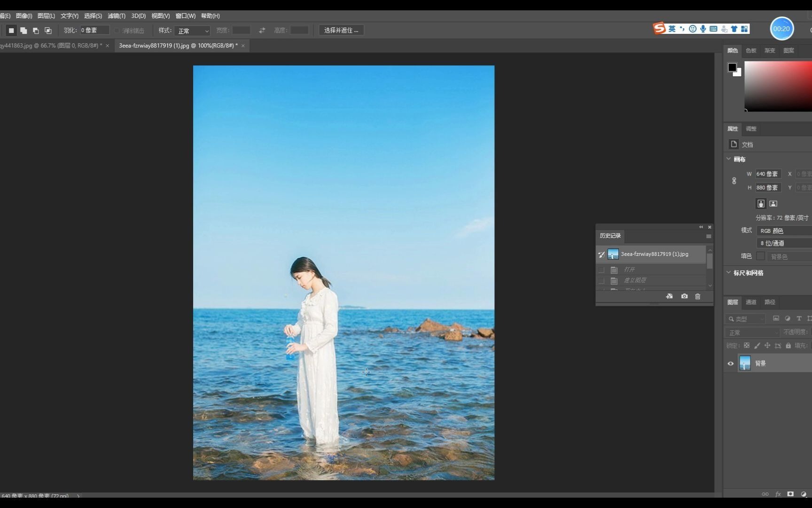Add a layer mask icon at panel bottom
Screen dimensions: 812x508
pos(790,494)
